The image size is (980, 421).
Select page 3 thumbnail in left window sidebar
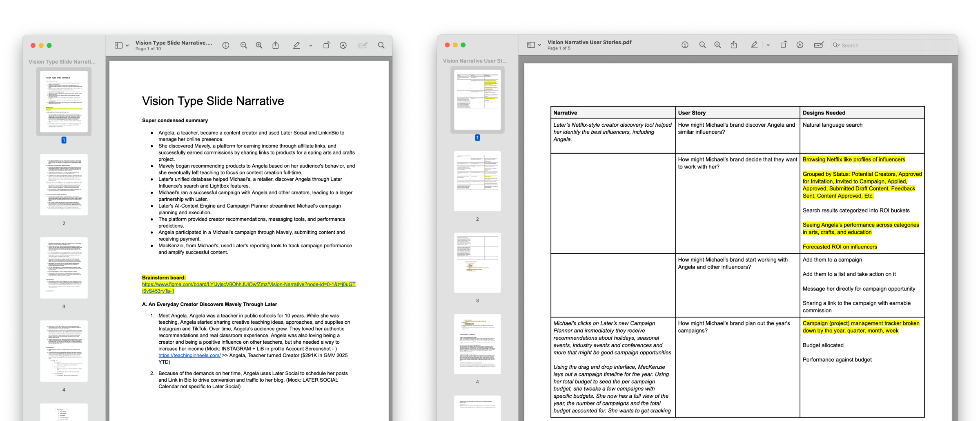(x=64, y=268)
